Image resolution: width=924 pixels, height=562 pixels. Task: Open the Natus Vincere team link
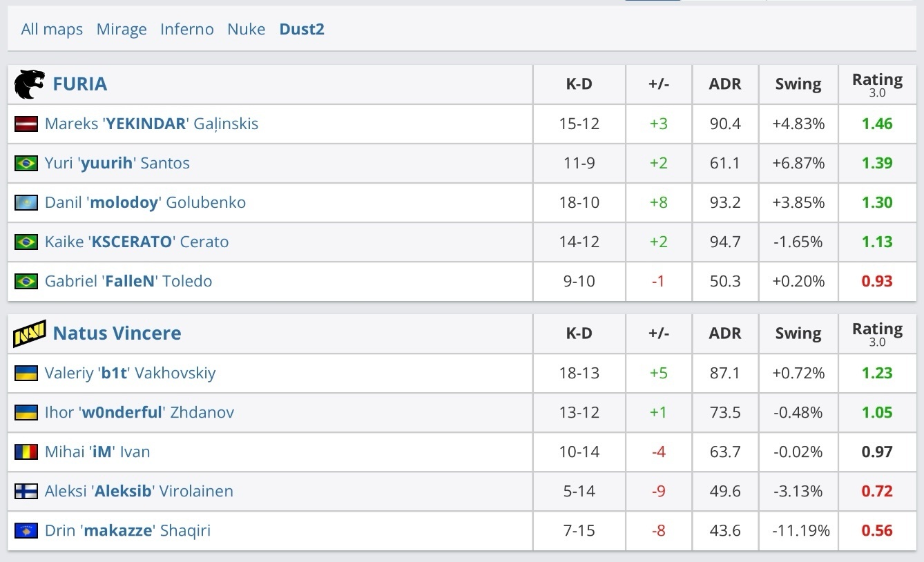(117, 333)
